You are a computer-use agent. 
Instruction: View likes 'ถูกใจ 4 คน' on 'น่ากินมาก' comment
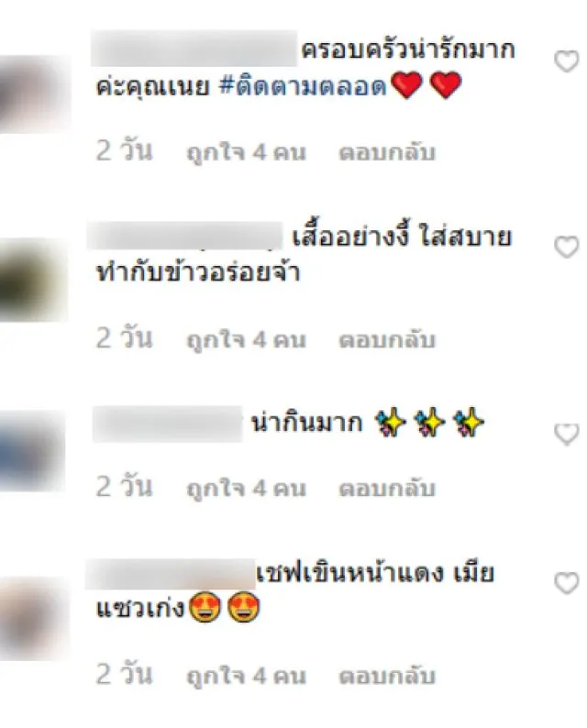(246, 489)
